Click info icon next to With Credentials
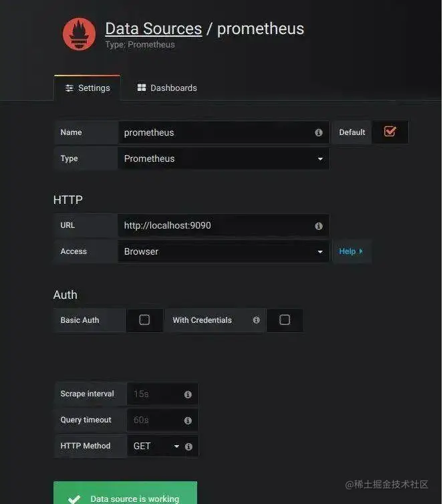Image resolution: width=443 pixels, height=504 pixels. coord(256,320)
